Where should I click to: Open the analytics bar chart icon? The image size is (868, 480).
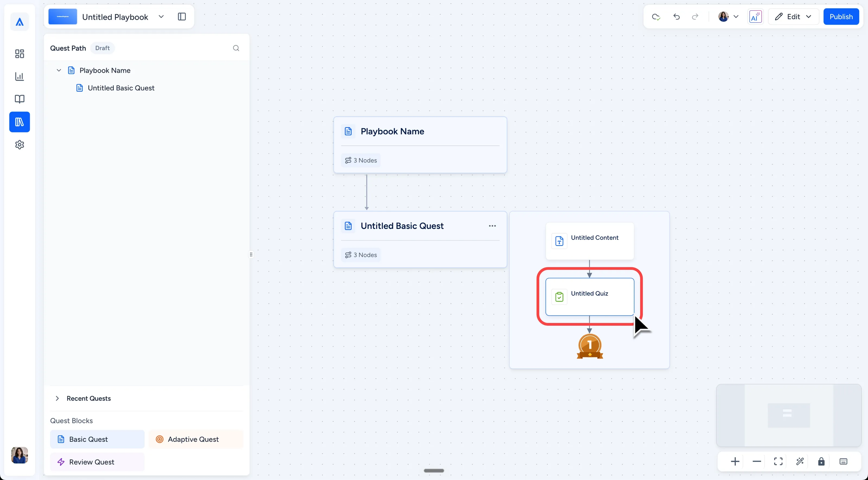tap(20, 76)
